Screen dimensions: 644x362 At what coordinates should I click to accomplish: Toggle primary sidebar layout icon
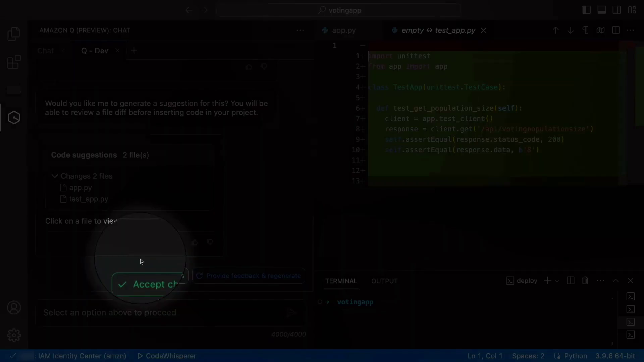click(x=586, y=10)
